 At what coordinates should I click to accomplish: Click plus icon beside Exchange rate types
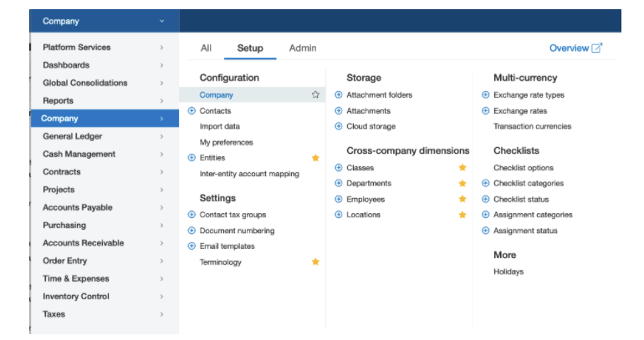point(485,94)
